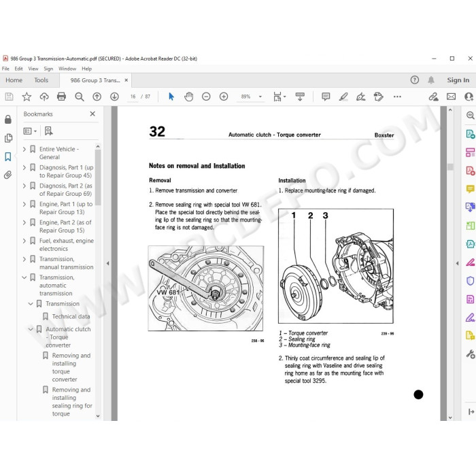Screen dimensions: 476x476
Task: Collapse the left navigation pane arrow
Action: point(107,264)
